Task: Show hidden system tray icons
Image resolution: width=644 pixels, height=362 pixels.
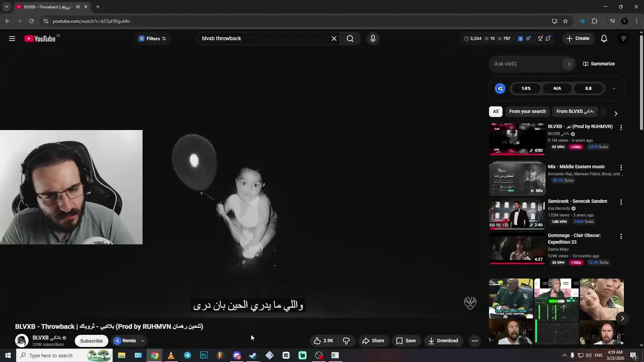Action: pyautogui.click(x=564, y=355)
